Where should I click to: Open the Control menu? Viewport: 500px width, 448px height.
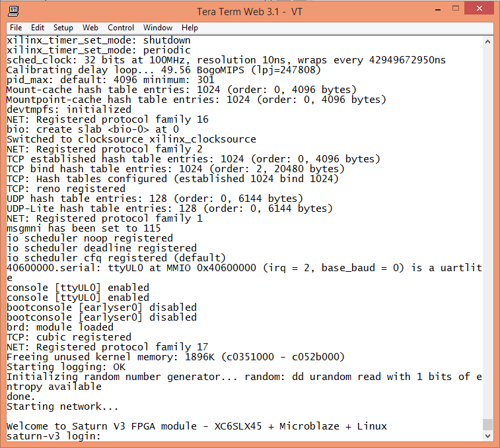(121, 28)
